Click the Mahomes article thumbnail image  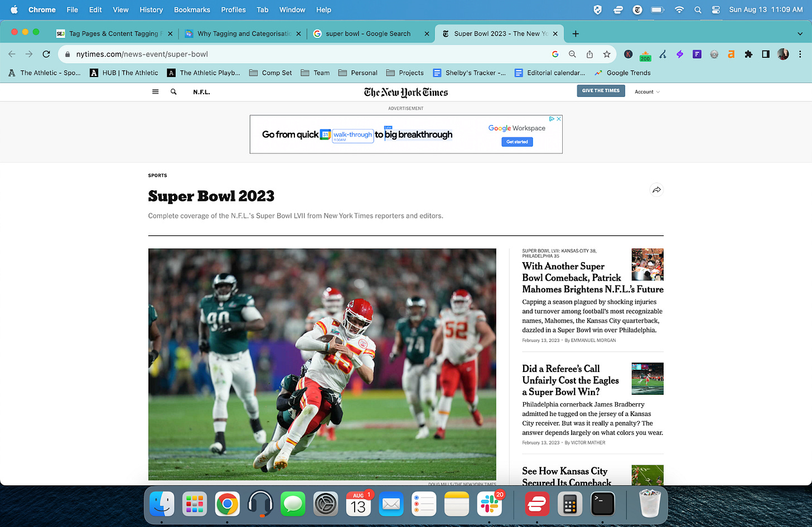(647, 264)
